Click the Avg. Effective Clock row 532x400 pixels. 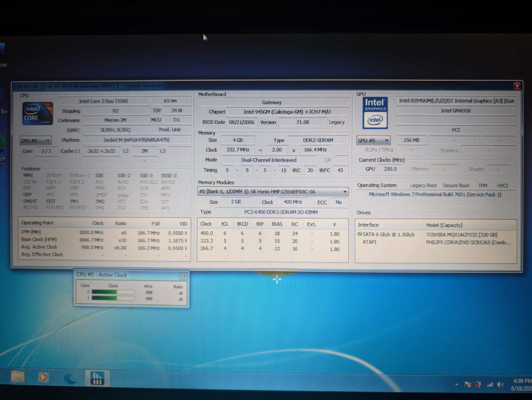(104, 255)
